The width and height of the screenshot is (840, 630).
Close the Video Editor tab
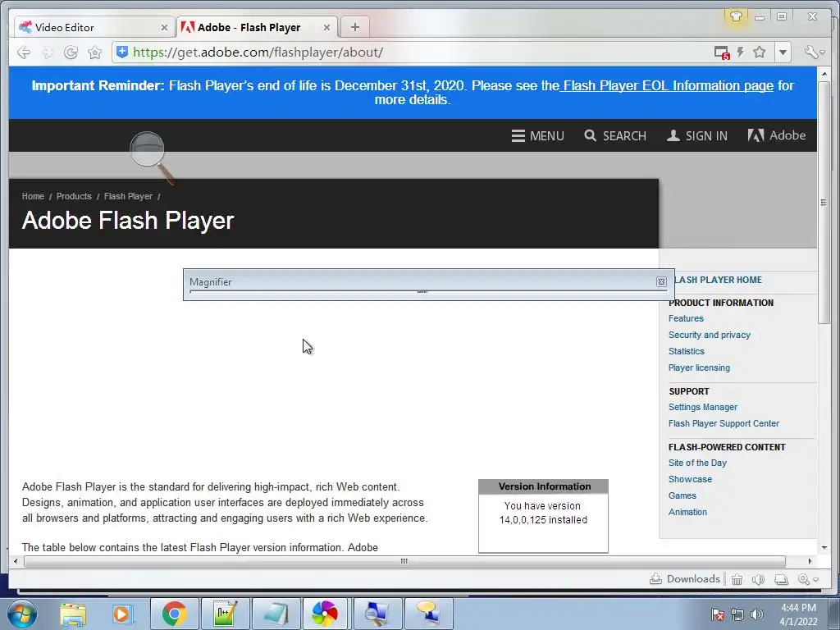coord(164,27)
